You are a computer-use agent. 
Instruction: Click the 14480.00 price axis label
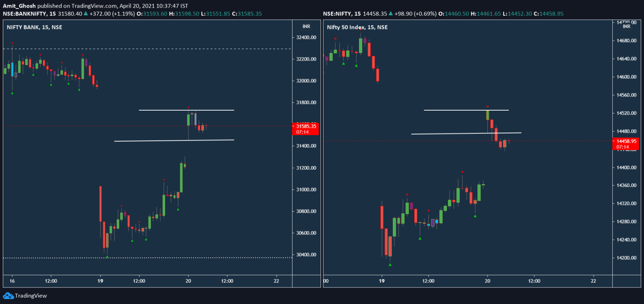point(627,131)
